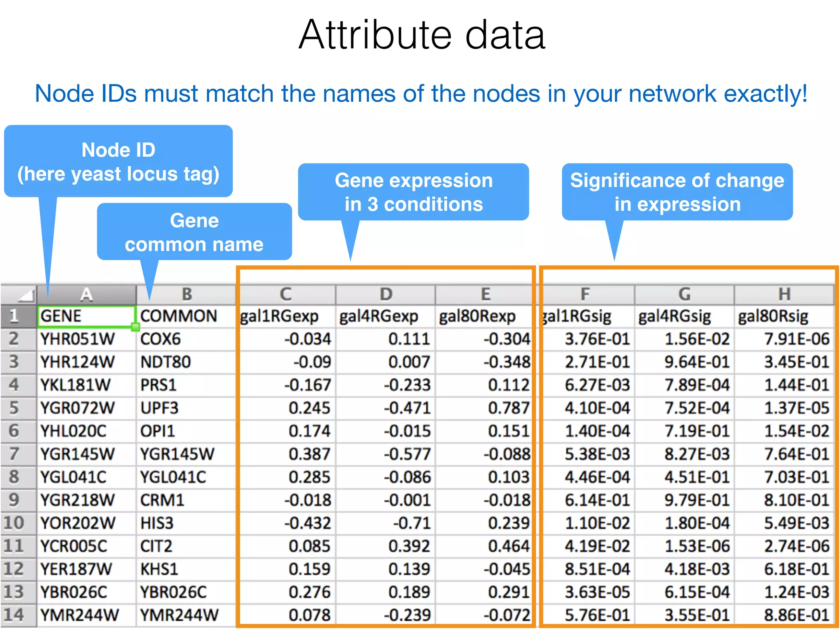
Task: Select the NDT80 cell
Action: (x=187, y=362)
